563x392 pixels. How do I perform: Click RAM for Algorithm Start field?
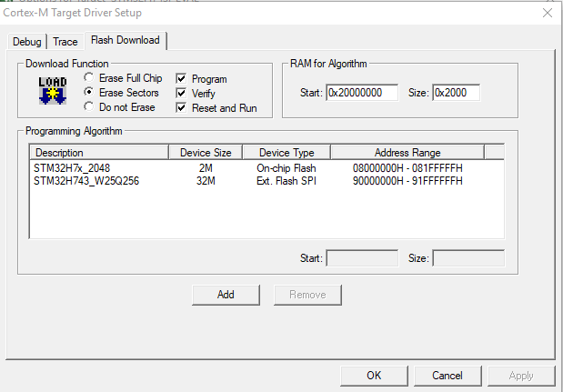coord(362,93)
